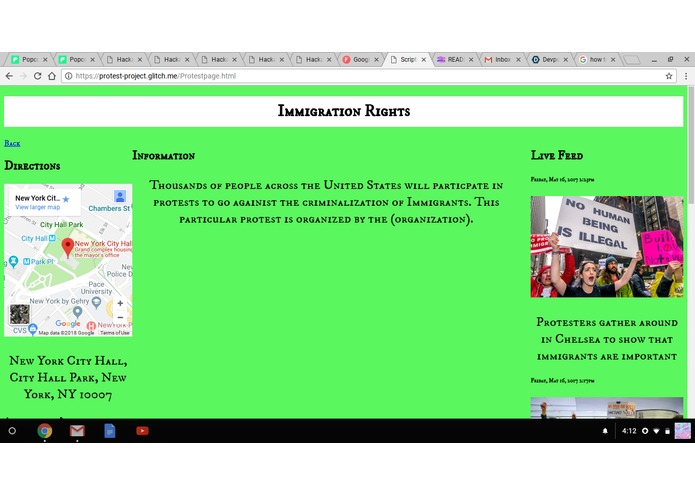Image resolution: width=695 pixels, height=494 pixels.
Task: Switch to the first Popc tab
Action: [x=29, y=59]
